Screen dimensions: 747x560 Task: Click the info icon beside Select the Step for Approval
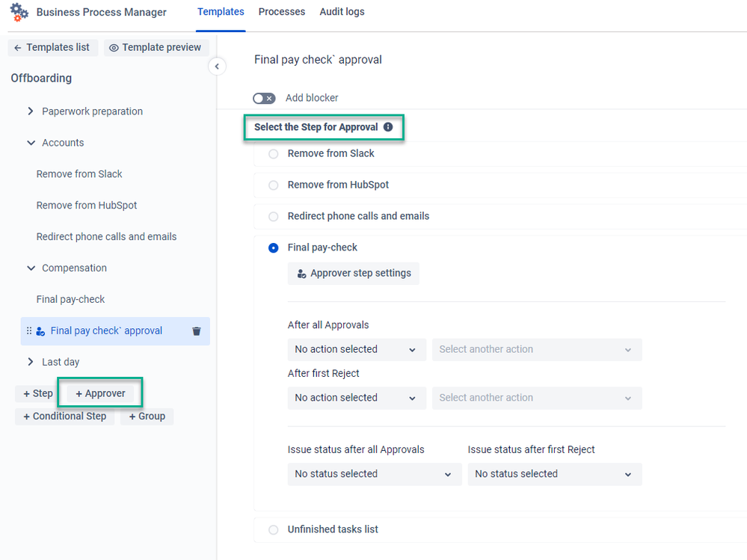(x=388, y=126)
